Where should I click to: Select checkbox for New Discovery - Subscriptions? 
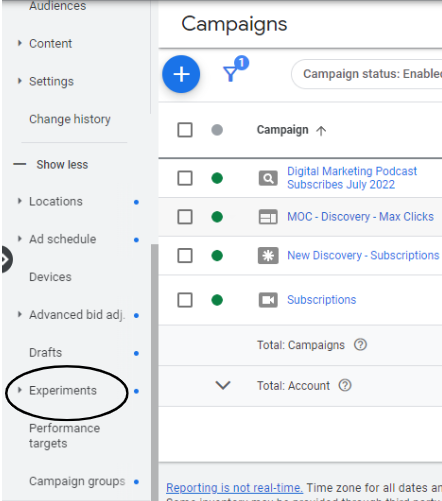[x=185, y=256]
